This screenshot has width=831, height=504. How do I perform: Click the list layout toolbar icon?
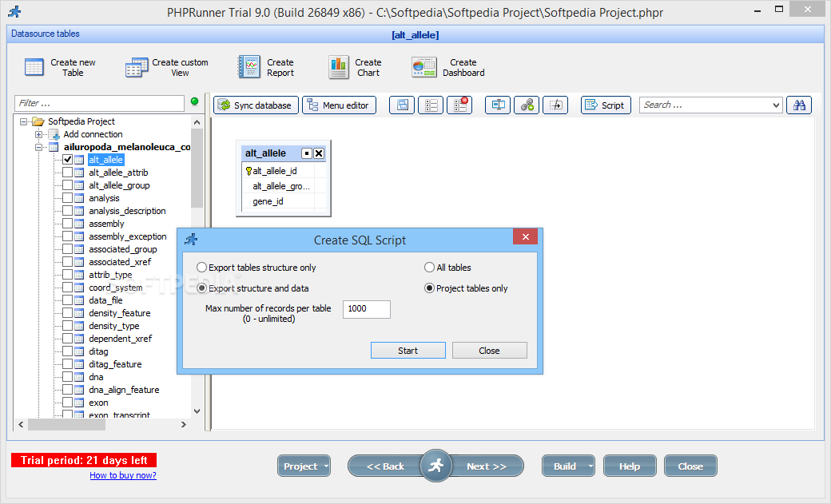coord(431,105)
